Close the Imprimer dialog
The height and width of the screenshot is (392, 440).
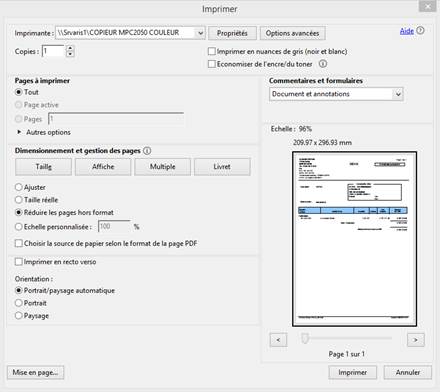(428, 6)
